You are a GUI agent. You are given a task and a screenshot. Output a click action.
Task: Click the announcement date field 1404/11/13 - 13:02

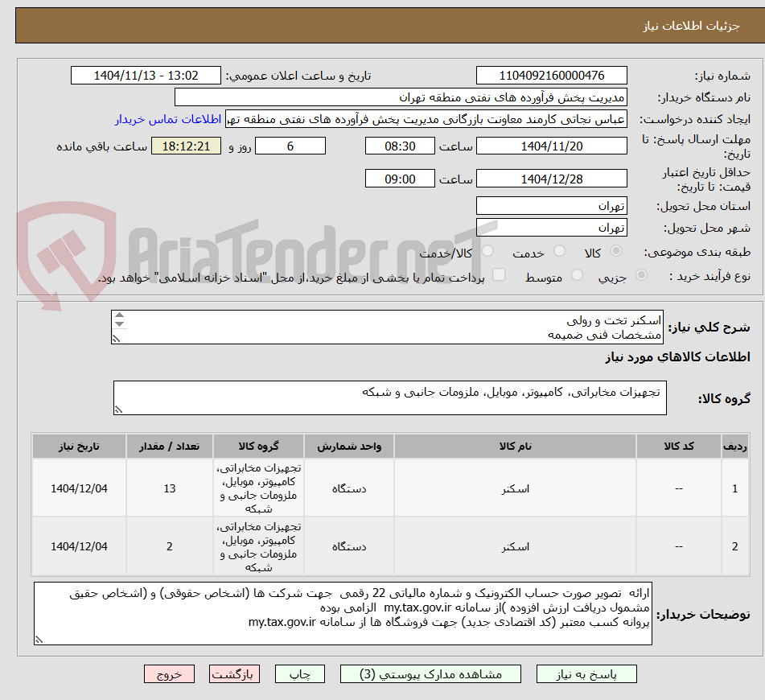coord(146,76)
